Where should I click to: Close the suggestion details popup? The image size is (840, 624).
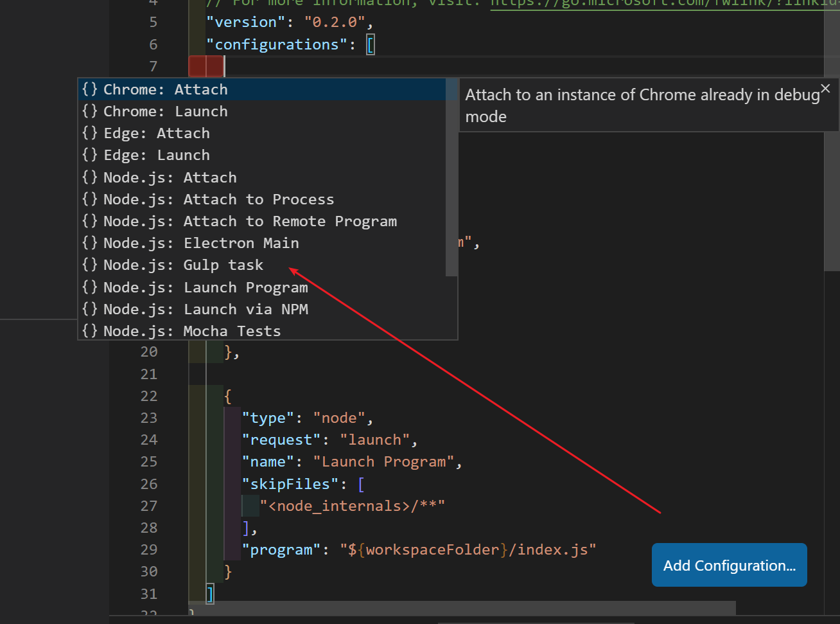click(x=825, y=89)
